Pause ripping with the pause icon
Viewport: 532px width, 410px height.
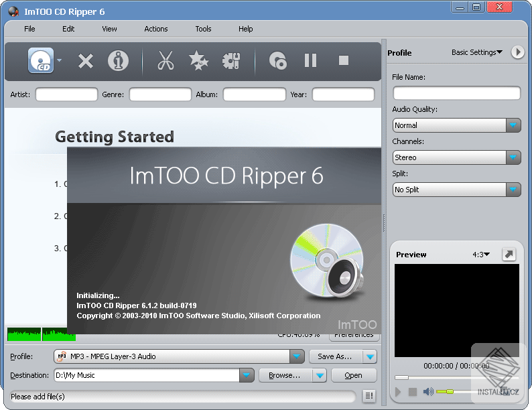[x=310, y=60]
